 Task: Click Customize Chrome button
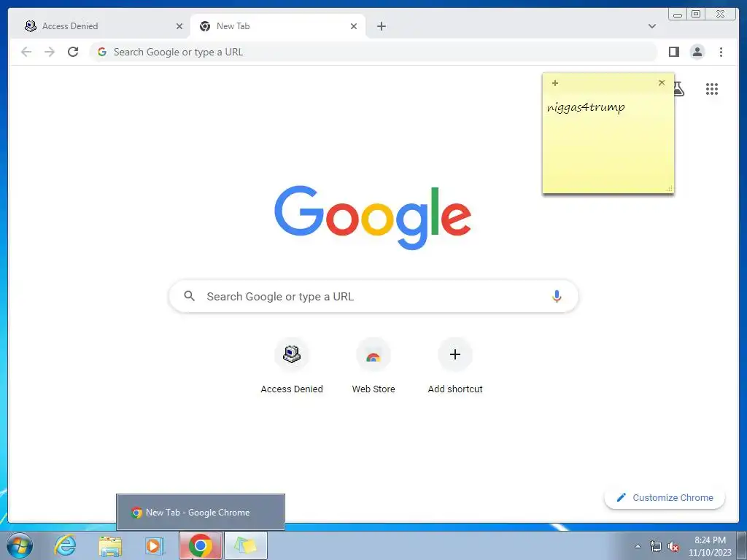click(665, 497)
